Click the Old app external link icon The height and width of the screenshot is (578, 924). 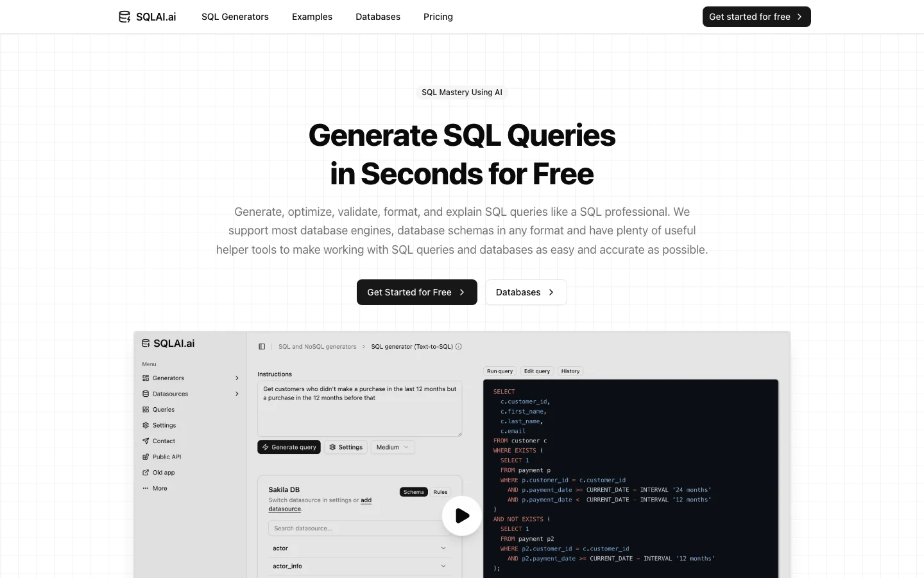[x=146, y=473]
